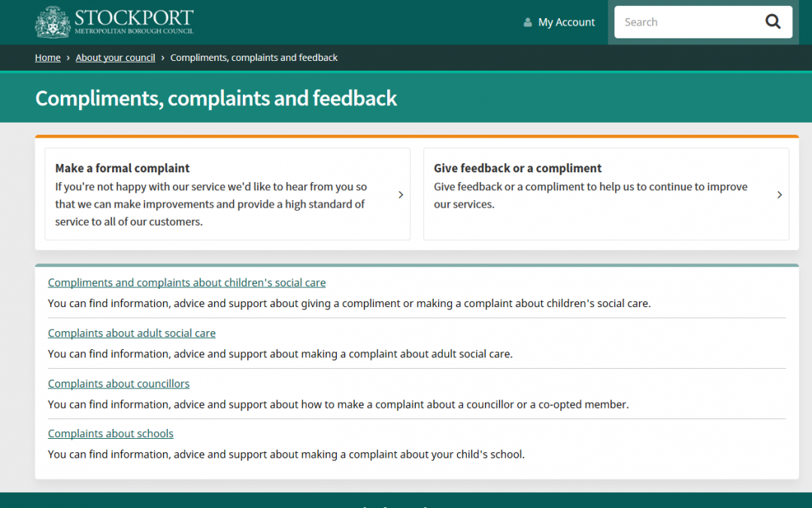Screen dimensions: 812x508
Task: Click the formal complaint card description text
Action: [211, 204]
